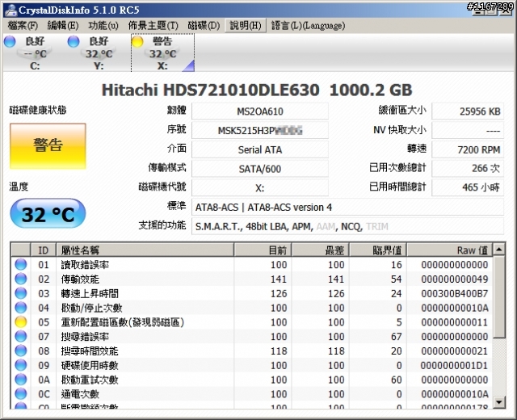Click the standard field ATA8-ACS version 4

click(348, 207)
